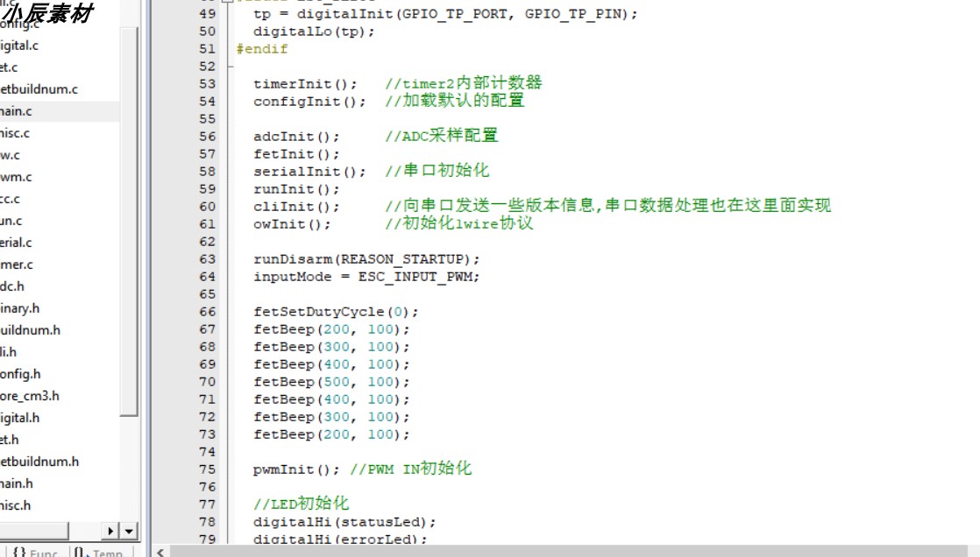Switch to the Temp... panel tab
Screen dimensions: 980x557
100,552
